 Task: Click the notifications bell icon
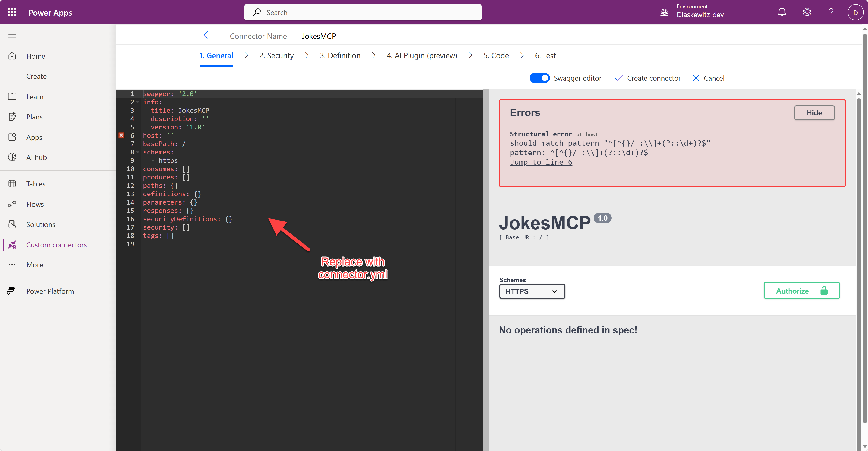tap(782, 13)
